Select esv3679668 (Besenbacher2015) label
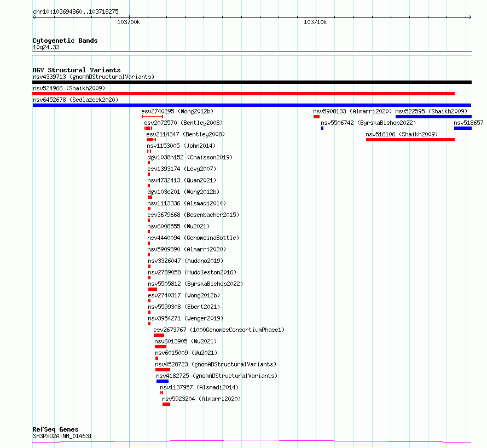 pos(193,215)
